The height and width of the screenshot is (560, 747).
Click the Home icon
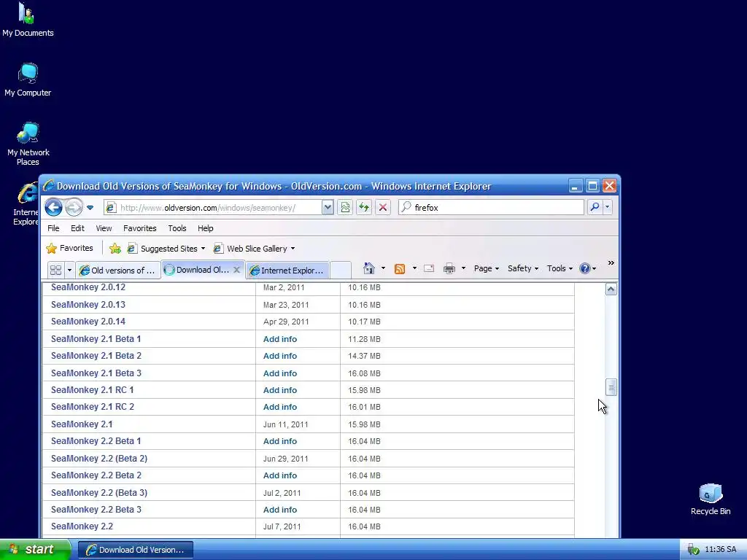click(368, 268)
